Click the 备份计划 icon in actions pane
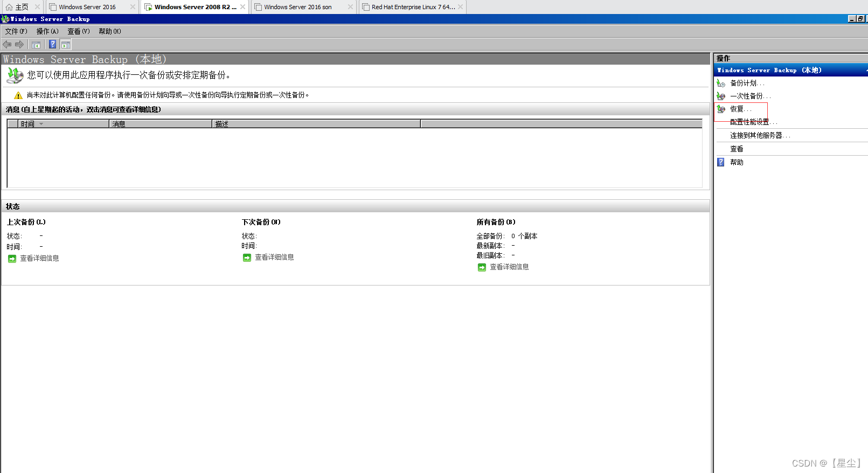The width and height of the screenshot is (868, 473). [721, 83]
